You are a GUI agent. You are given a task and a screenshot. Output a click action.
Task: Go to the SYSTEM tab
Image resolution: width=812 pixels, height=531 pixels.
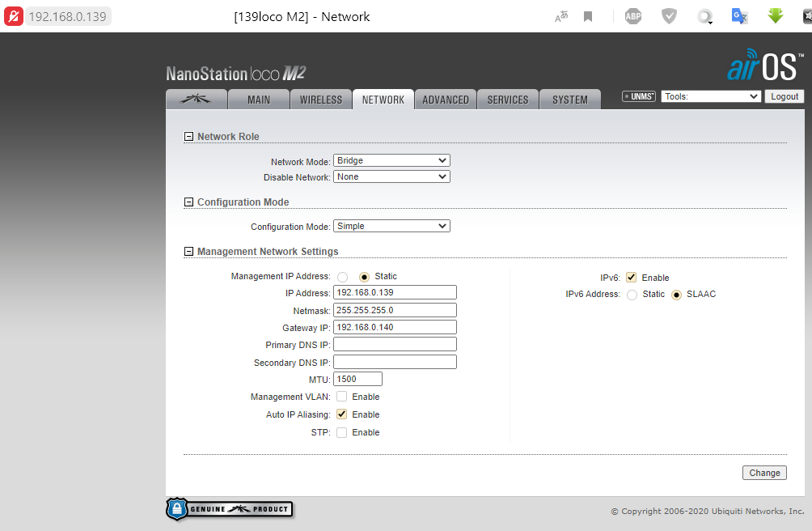pos(570,100)
